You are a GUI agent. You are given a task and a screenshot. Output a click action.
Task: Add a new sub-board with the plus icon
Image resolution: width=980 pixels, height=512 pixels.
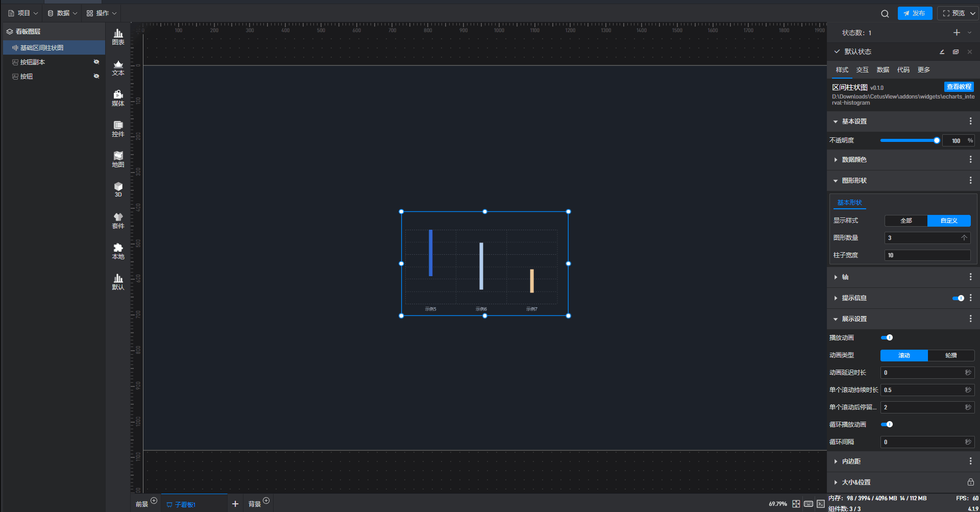coord(235,504)
